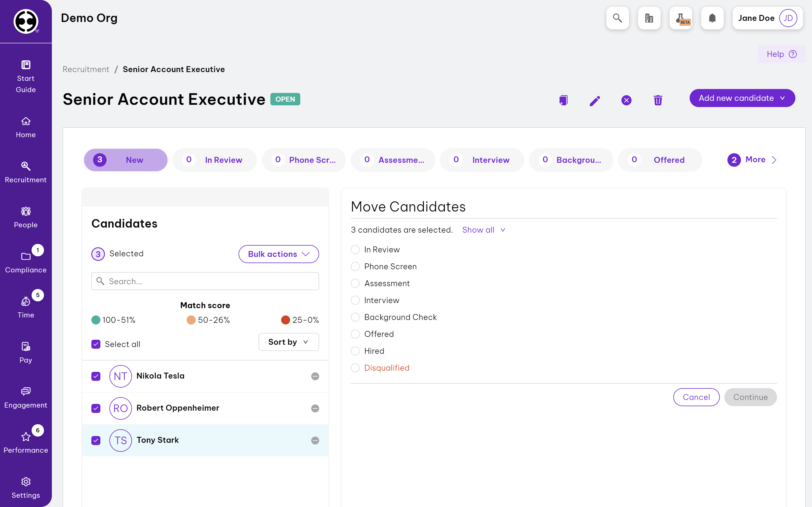Choose the Disqualified radio option
Viewport: 812px width, 507px height.
(355, 368)
